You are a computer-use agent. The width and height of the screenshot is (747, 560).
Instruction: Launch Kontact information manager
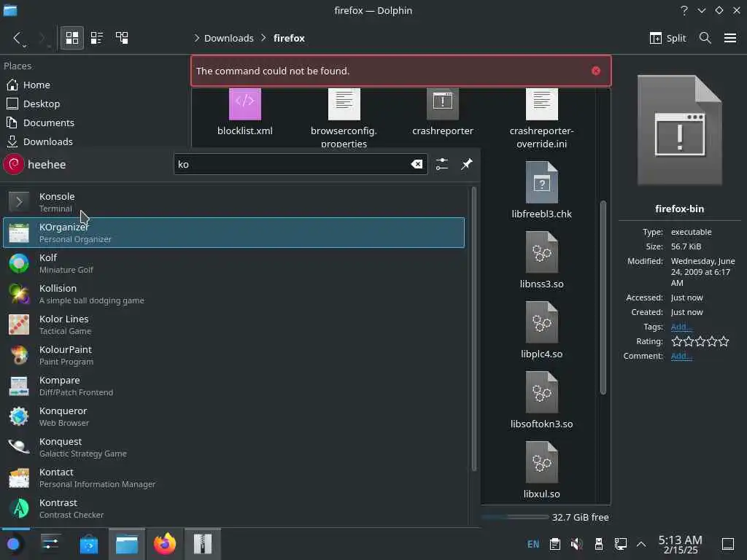233,478
